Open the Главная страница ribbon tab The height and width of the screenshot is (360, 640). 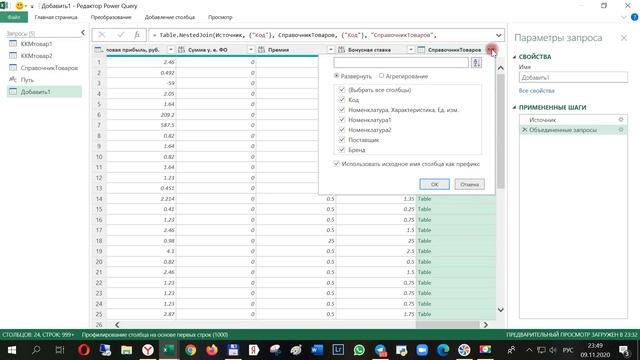coord(56,17)
